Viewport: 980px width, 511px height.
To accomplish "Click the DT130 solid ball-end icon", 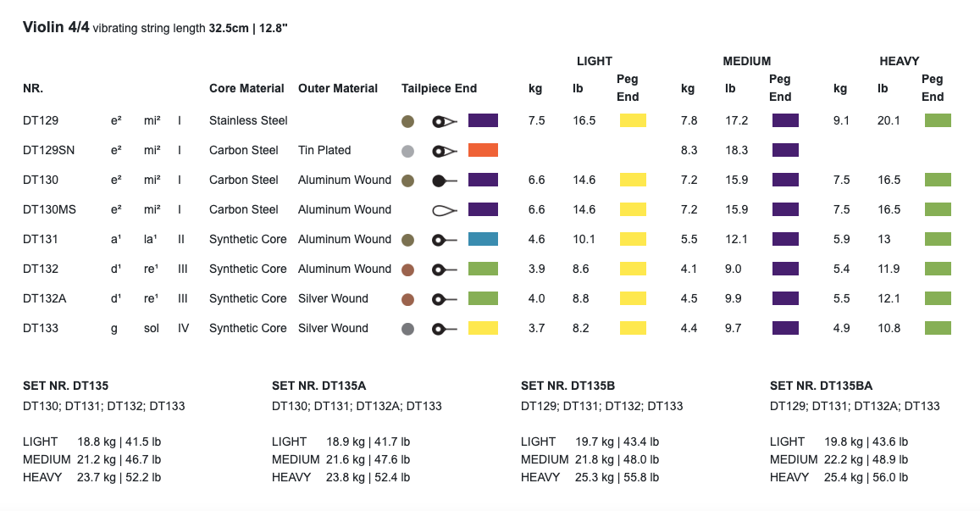I will point(445,181).
